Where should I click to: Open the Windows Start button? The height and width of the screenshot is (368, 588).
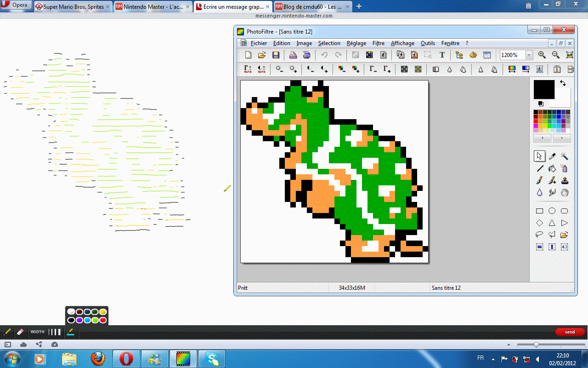point(11,358)
